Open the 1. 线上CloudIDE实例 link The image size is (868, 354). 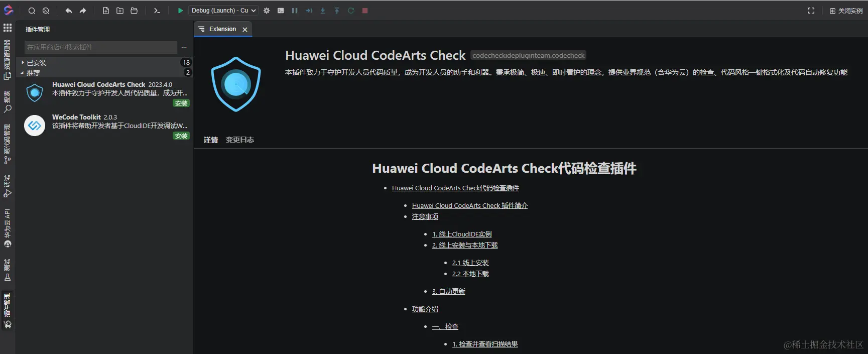click(462, 234)
